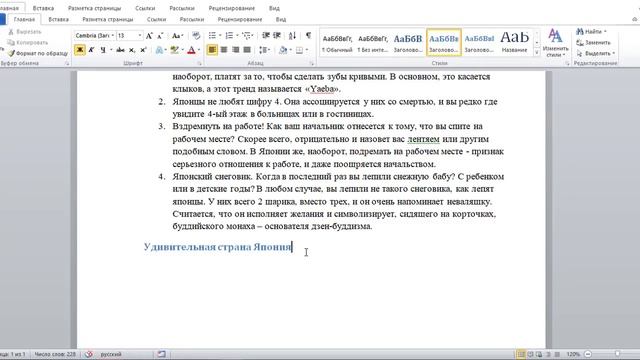The height and width of the screenshot is (360, 640).
Task: Click spell-check status icon in status bar
Action: (x=89, y=354)
